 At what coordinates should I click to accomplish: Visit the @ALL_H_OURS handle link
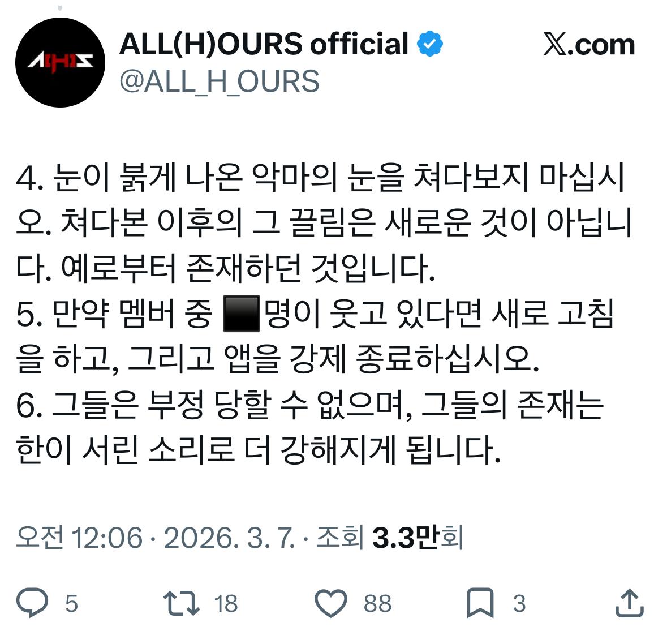coord(220,81)
